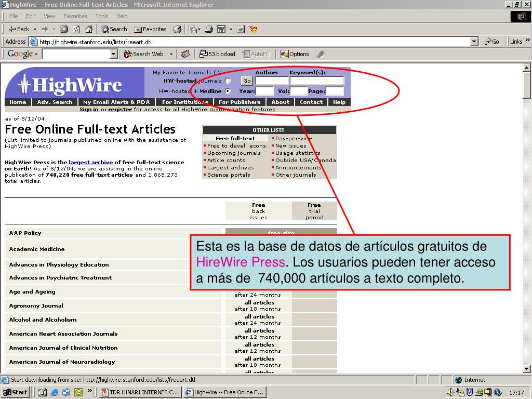The height and width of the screenshot is (399, 532).
Task: Open the Messenger smiley icon in the toolbar
Action: [253, 29]
